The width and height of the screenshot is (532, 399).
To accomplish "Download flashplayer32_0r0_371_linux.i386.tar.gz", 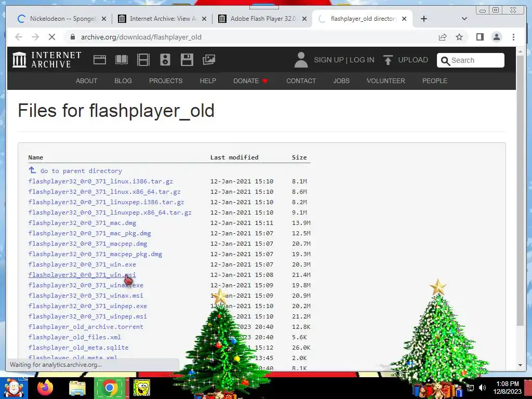I will click(x=101, y=181).
